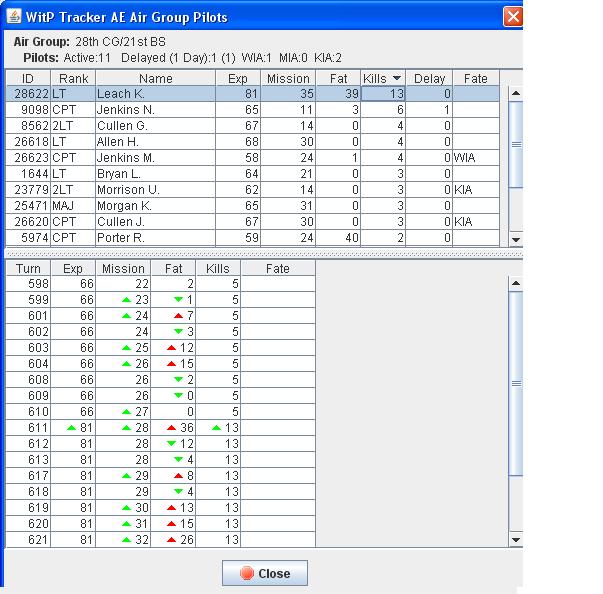Click Fat green arrow on turn 612
Image resolution: width=603 pixels, height=594 pixels.
point(172,444)
